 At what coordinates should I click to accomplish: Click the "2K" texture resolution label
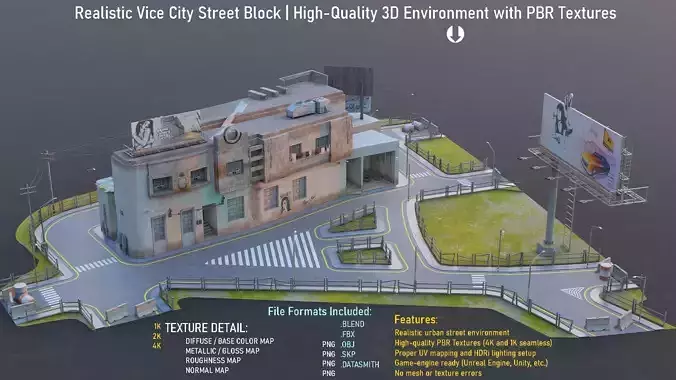point(157,336)
